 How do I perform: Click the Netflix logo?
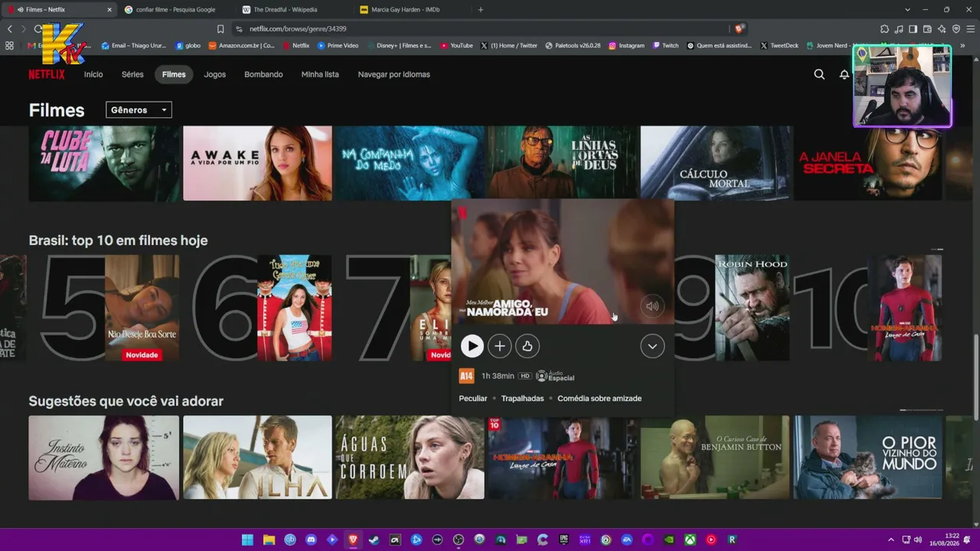tap(47, 74)
